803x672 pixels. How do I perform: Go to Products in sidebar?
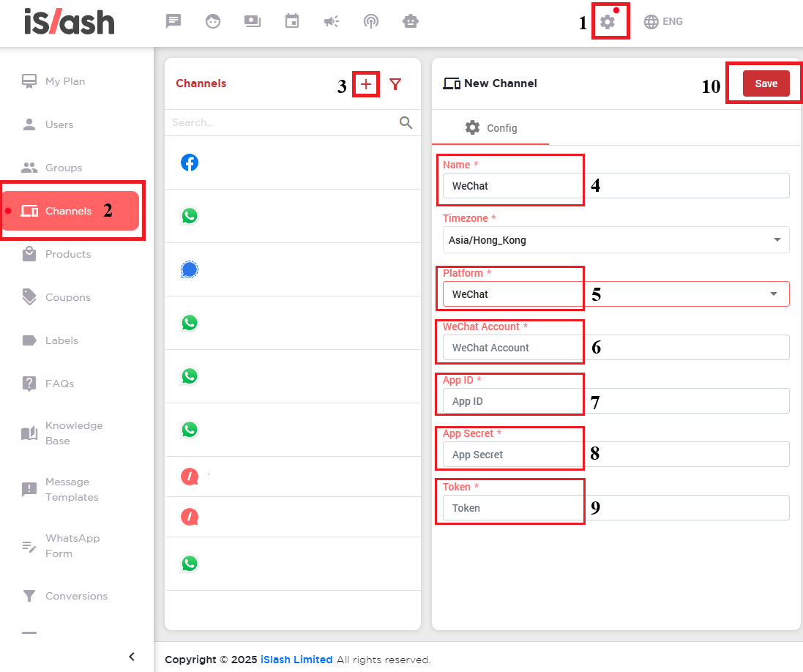pyautogui.click(x=67, y=254)
